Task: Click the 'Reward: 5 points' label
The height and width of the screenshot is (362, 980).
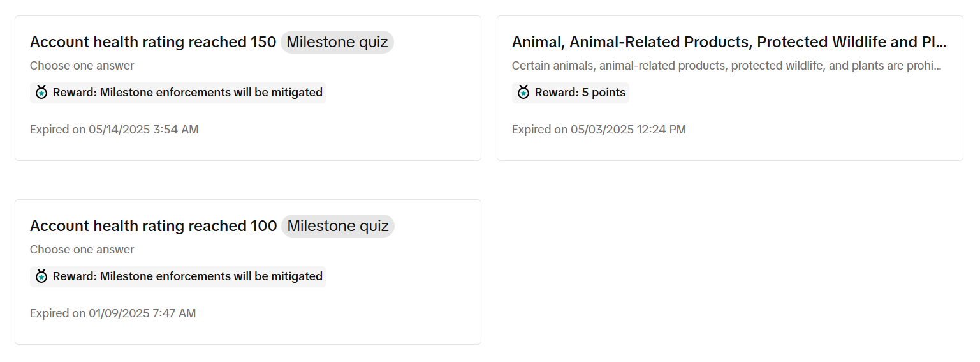Action: tap(580, 93)
